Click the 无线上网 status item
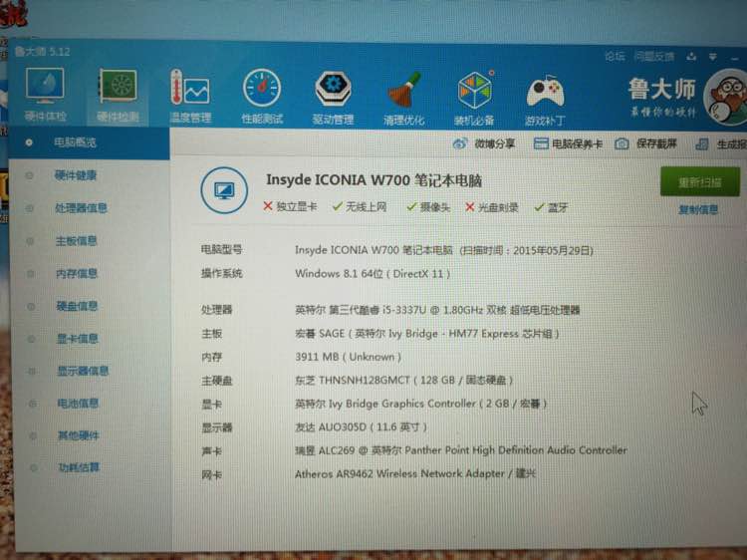The height and width of the screenshot is (560, 747). coord(360,206)
